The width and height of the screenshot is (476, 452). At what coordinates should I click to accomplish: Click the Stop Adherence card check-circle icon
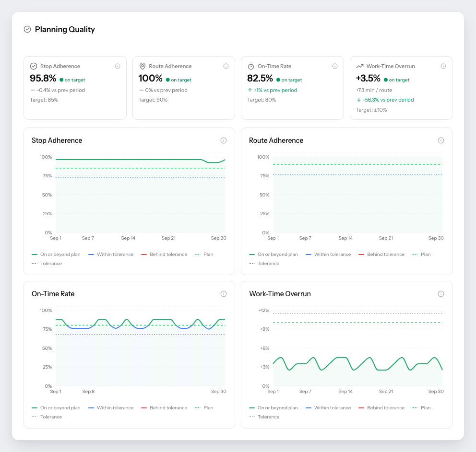(34, 66)
